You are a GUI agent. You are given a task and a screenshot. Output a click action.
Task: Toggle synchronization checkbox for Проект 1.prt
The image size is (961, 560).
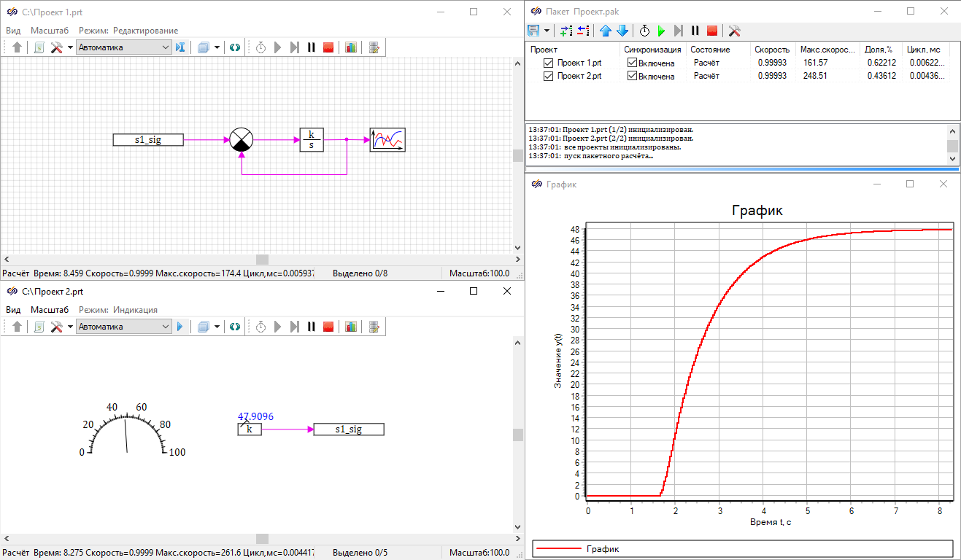632,63
